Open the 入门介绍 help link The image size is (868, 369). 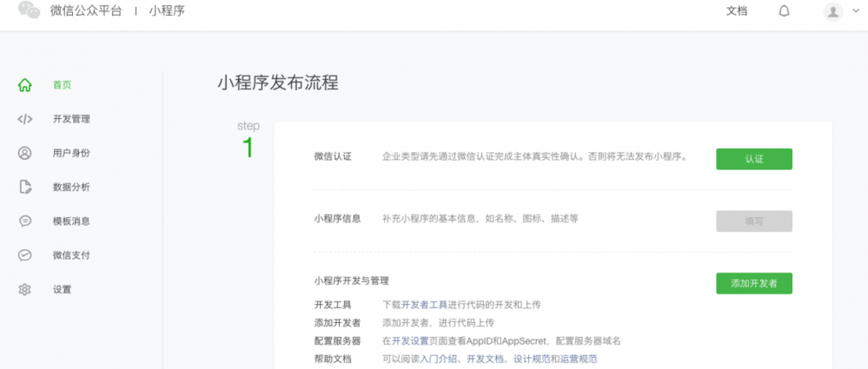pyautogui.click(x=439, y=359)
